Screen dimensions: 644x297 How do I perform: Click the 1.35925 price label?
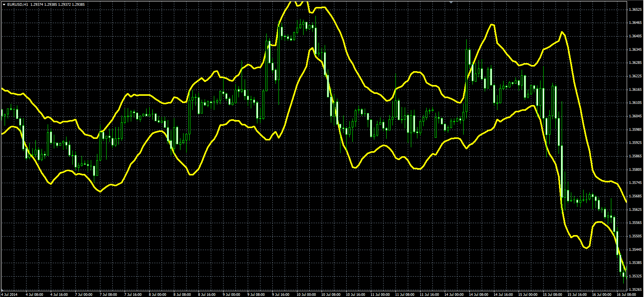[635, 143]
